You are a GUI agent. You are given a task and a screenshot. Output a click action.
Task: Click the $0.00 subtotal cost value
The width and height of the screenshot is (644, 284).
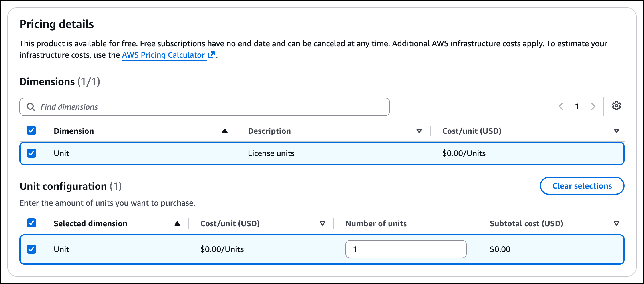[x=500, y=249]
